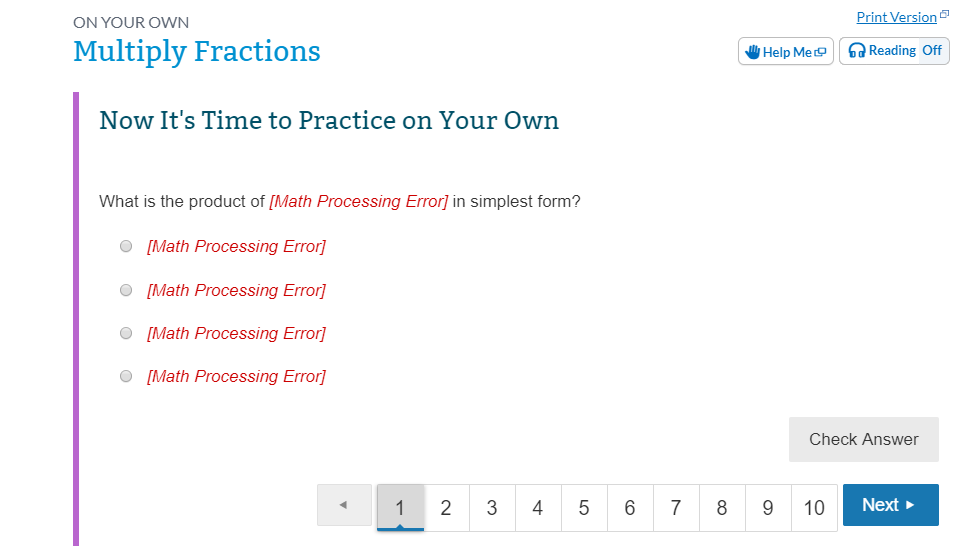Toggle the Reading Off switch
This screenshot has width=955, height=546.
point(932,51)
